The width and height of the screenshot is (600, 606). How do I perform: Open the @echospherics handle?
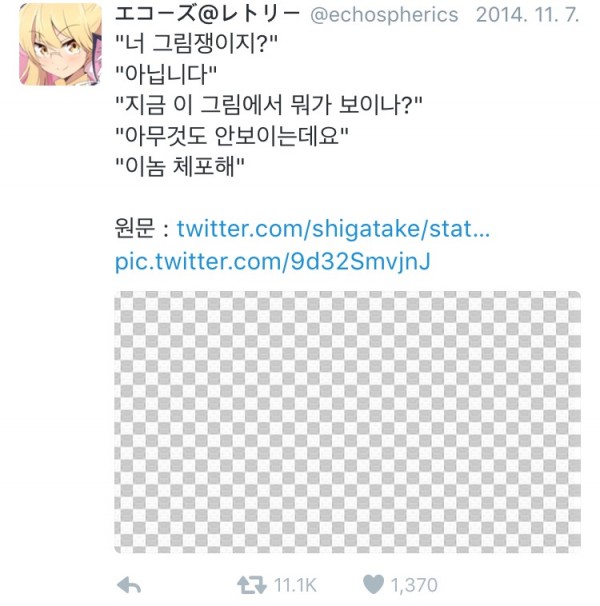tap(384, 15)
